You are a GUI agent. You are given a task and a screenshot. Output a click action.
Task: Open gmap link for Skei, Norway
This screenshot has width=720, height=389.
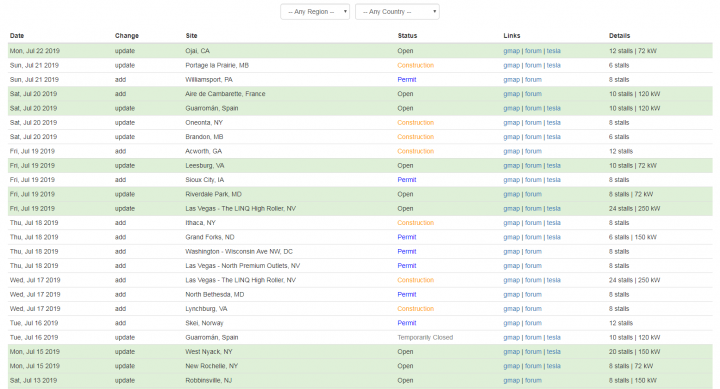tap(512, 323)
